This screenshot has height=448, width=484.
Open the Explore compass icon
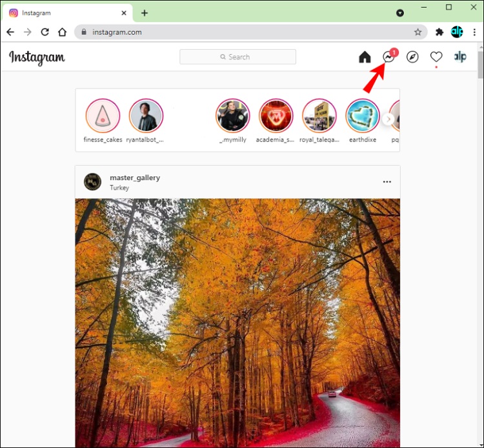412,57
